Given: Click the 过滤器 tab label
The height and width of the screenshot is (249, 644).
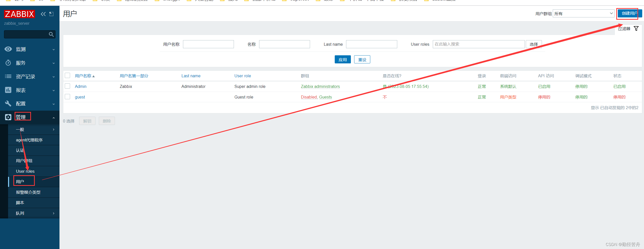Looking at the screenshot, I should [x=624, y=29].
